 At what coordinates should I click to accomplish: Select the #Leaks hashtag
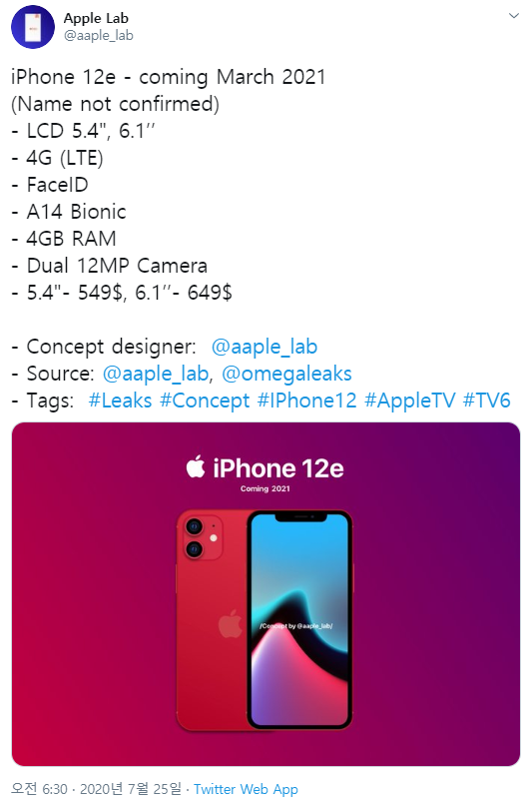[120, 401]
